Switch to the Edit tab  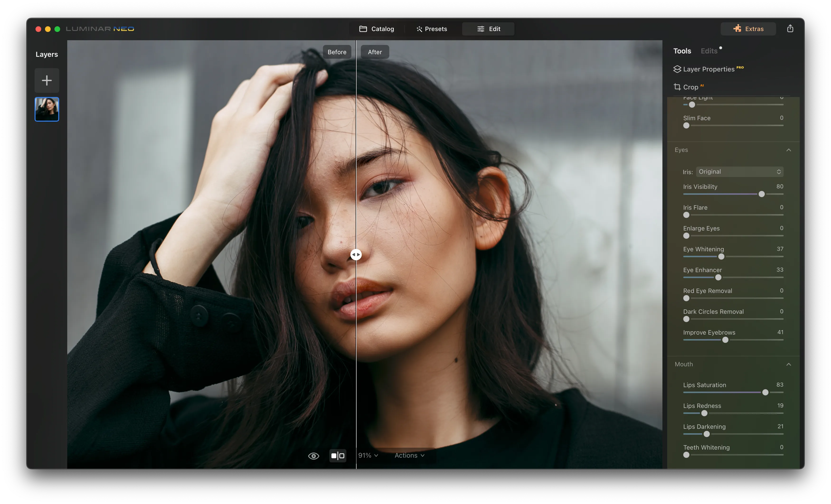click(x=488, y=29)
